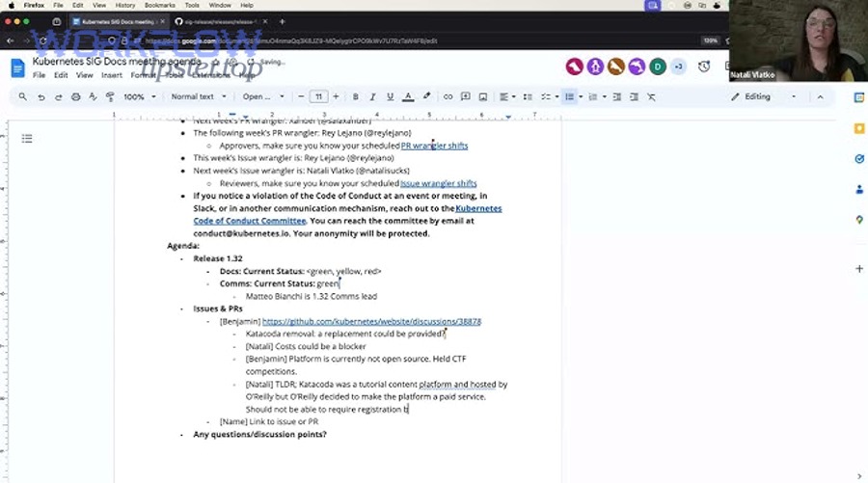Open the highlight color marker tool

coord(426,96)
